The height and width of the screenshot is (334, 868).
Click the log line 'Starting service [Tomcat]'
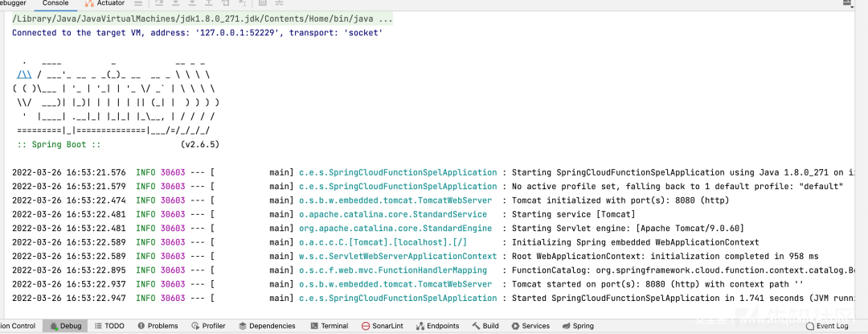[x=574, y=214]
